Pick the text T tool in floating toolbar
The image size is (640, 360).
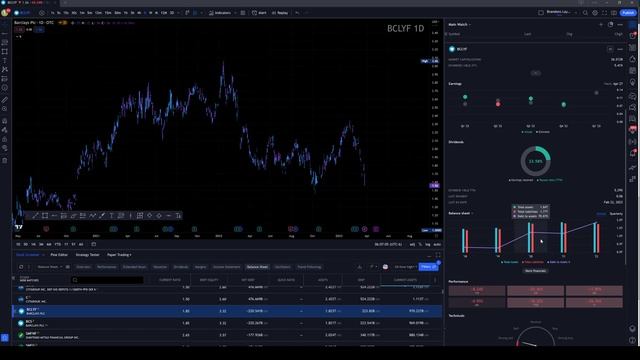[x=111, y=216]
